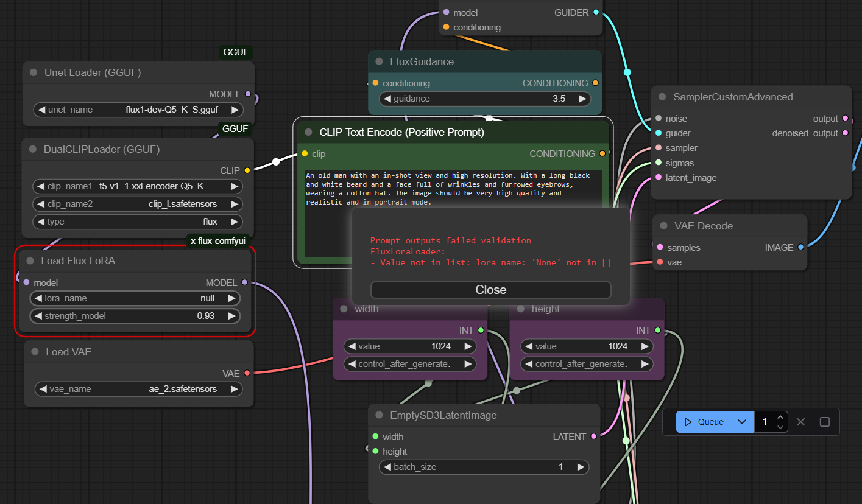Close the validation error dialog
This screenshot has height=504, width=862.
tap(490, 290)
